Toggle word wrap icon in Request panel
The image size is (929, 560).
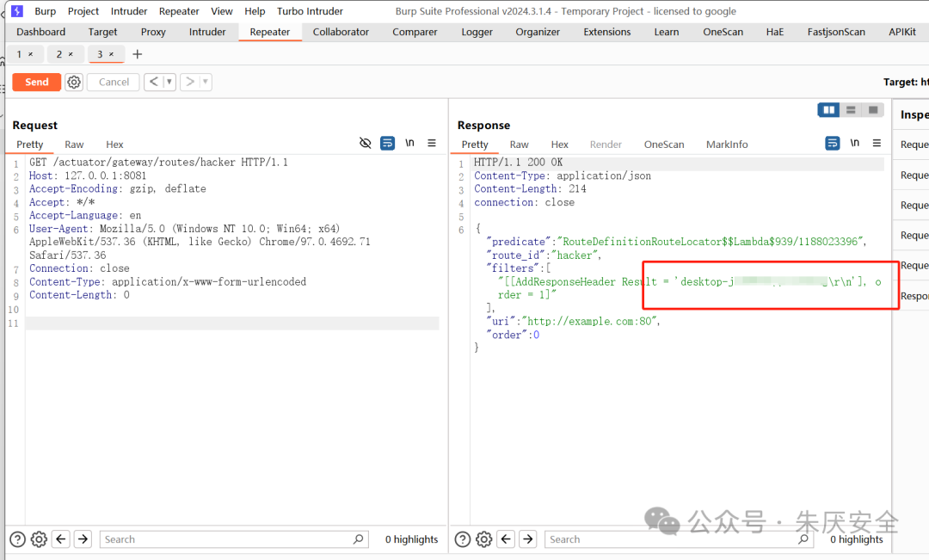[387, 143]
